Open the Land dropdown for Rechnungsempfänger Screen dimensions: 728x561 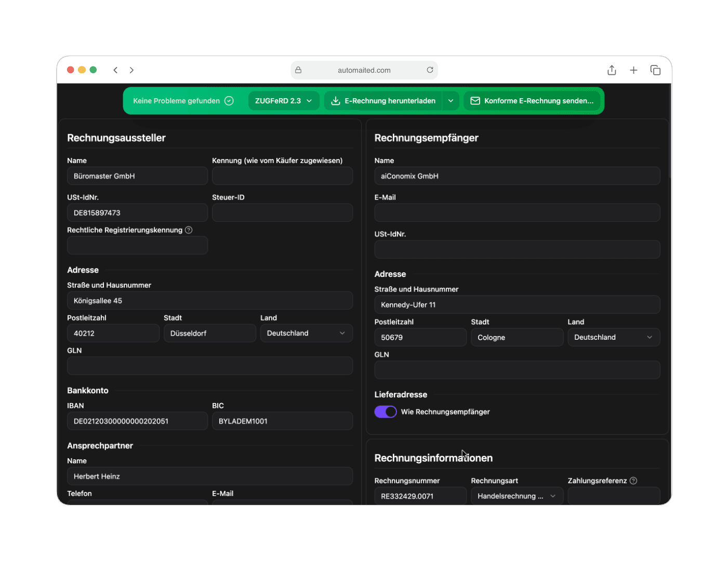click(613, 338)
